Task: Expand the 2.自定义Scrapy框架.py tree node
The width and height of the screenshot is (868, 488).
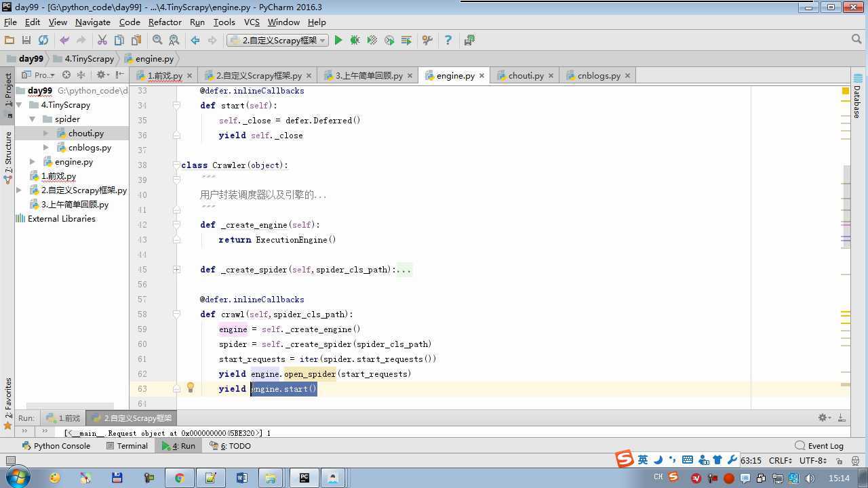Action: click(19, 190)
